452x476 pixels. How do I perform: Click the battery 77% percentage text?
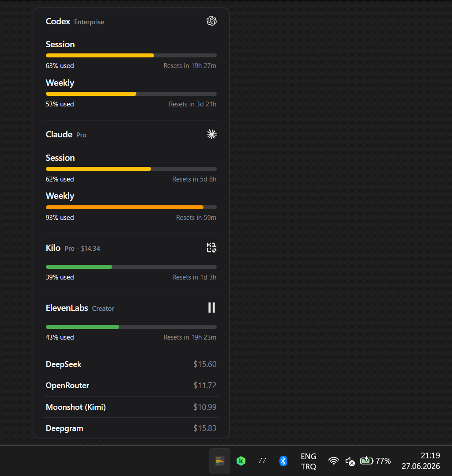(x=383, y=461)
